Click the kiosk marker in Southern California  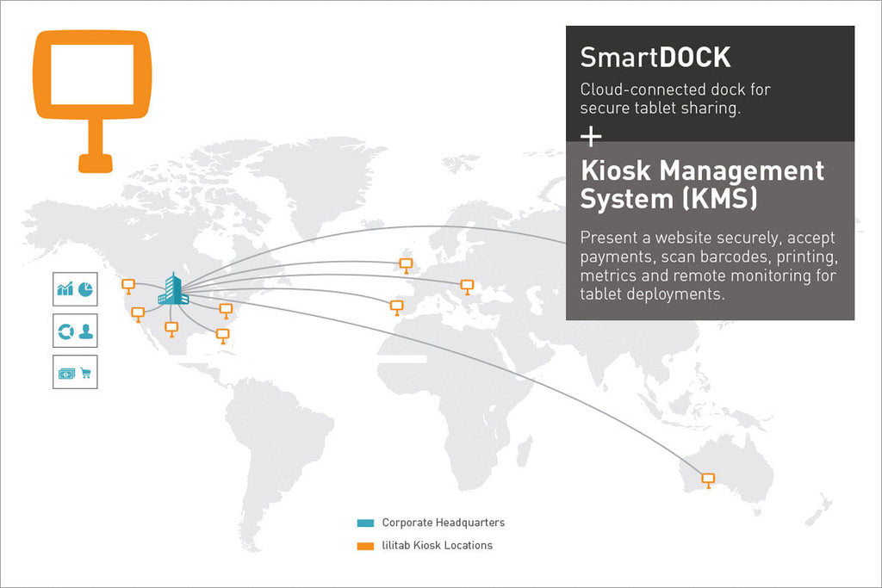tap(138, 314)
